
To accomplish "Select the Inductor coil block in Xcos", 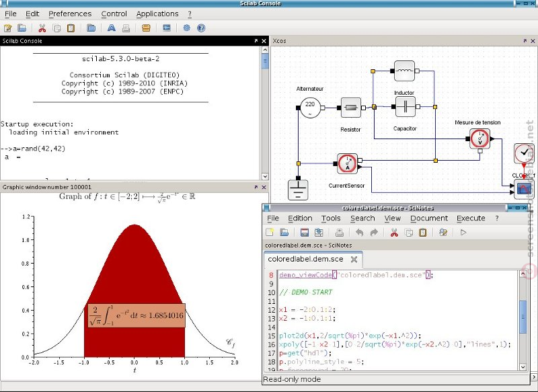I will tap(405, 71).
